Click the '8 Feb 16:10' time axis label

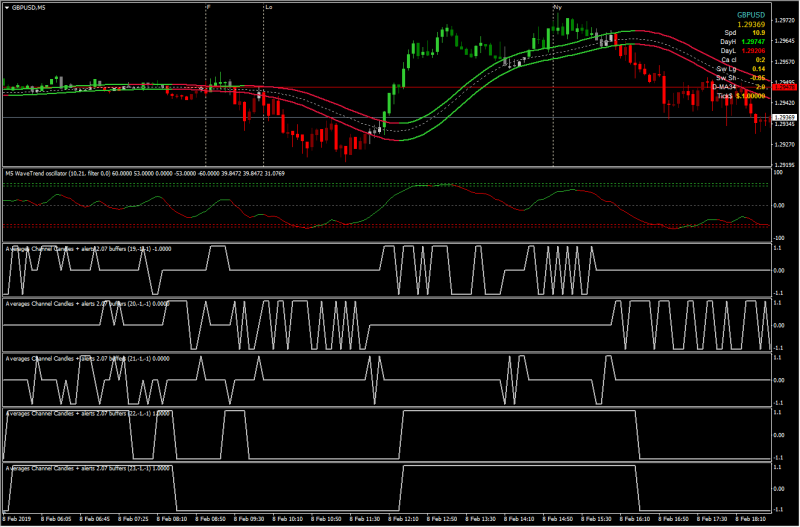pos(635,519)
